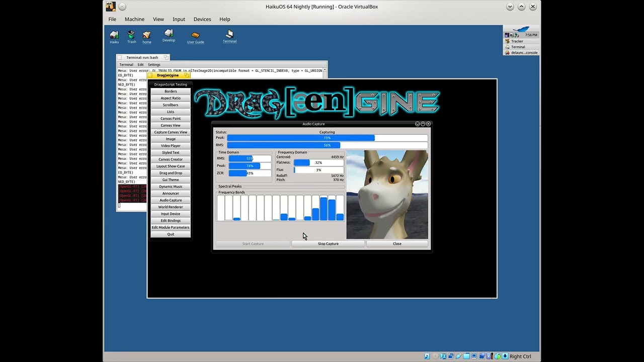Image resolution: width=644 pixels, height=362 pixels.
Task: Switch to delauncher console in the Deskbar
Action: pyautogui.click(x=521, y=52)
